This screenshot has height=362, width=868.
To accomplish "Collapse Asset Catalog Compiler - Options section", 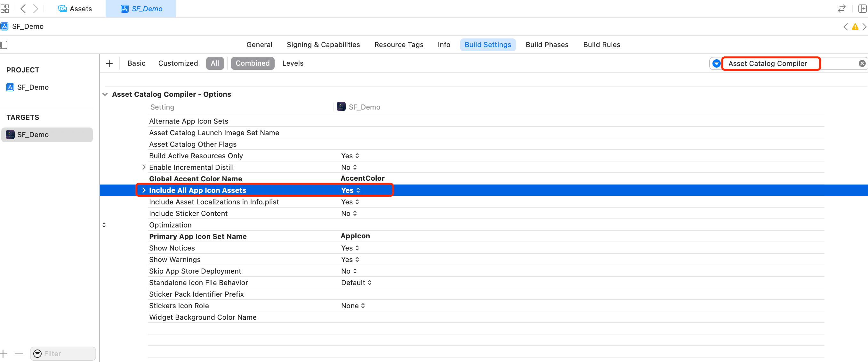I will [x=105, y=95].
